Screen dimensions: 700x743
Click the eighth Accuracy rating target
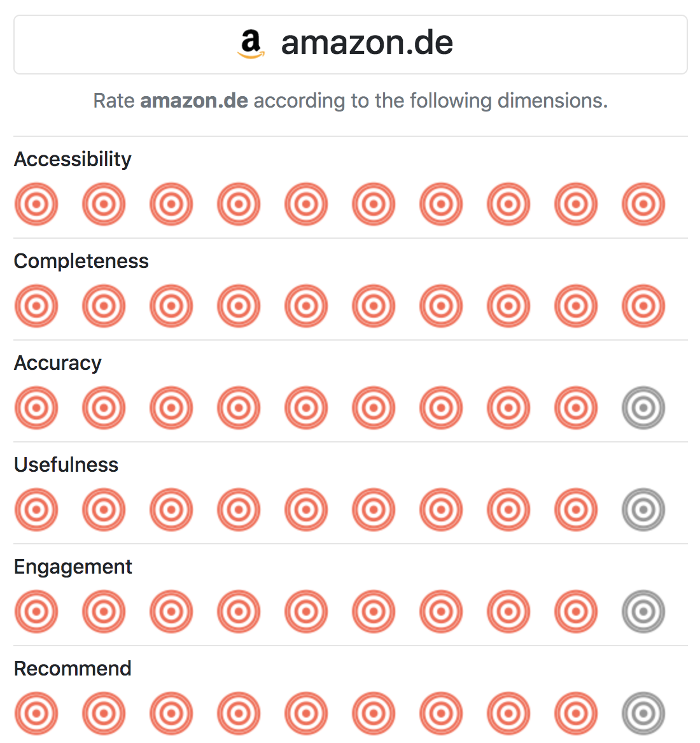tap(508, 408)
